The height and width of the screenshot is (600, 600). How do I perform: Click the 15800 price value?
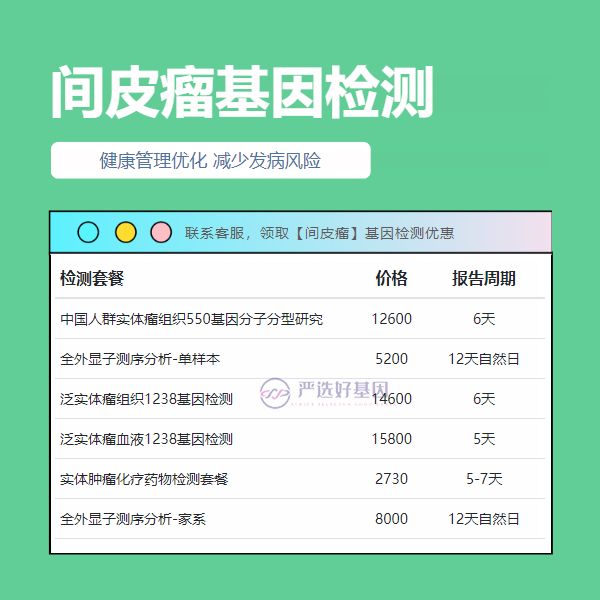pyautogui.click(x=391, y=439)
